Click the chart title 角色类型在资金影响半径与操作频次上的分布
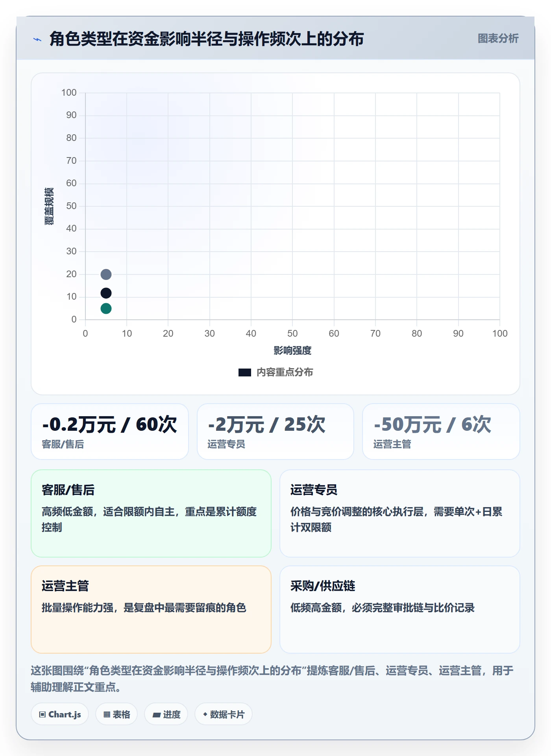The height and width of the screenshot is (756, 551). pos(207,39)
